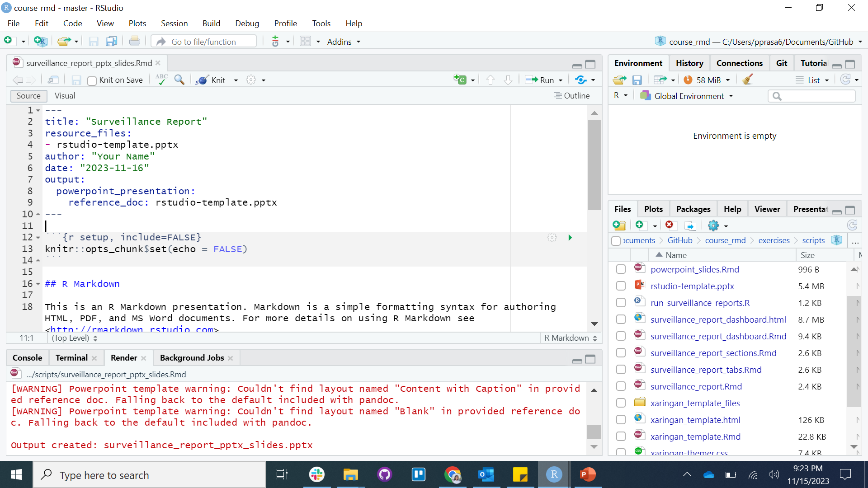The image size is (868, 488).
Task: Click load workspace icon in Environment pane
Action: pos(619,80)
